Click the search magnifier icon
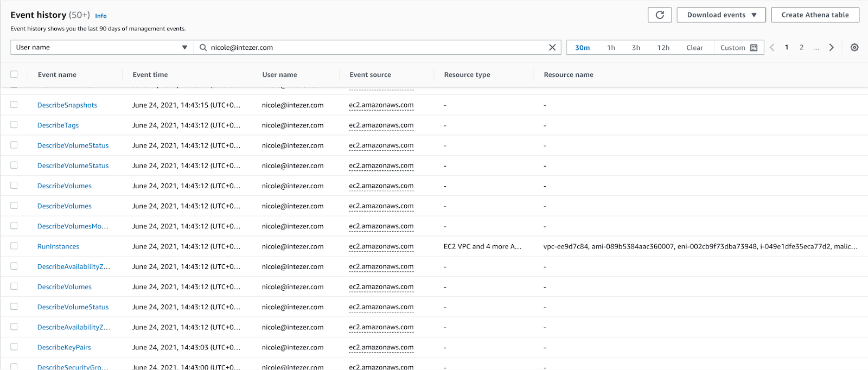868x370 pixels. (x=203, y=47)
